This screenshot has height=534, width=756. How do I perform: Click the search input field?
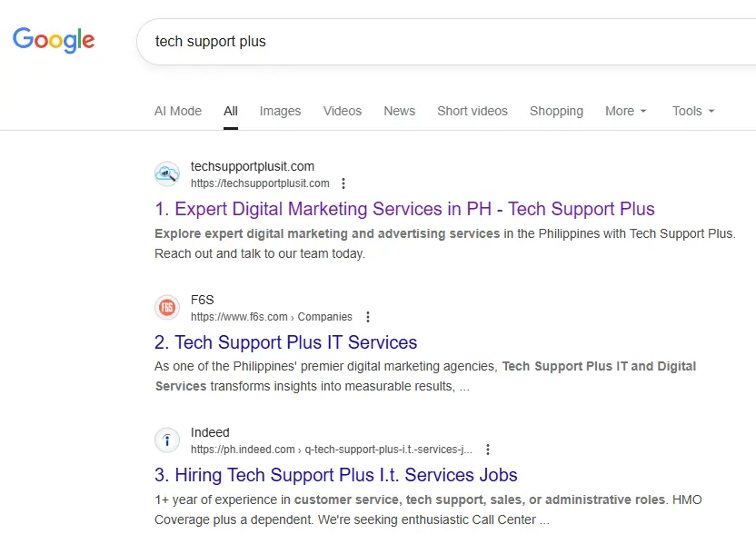tap(363, 41)
